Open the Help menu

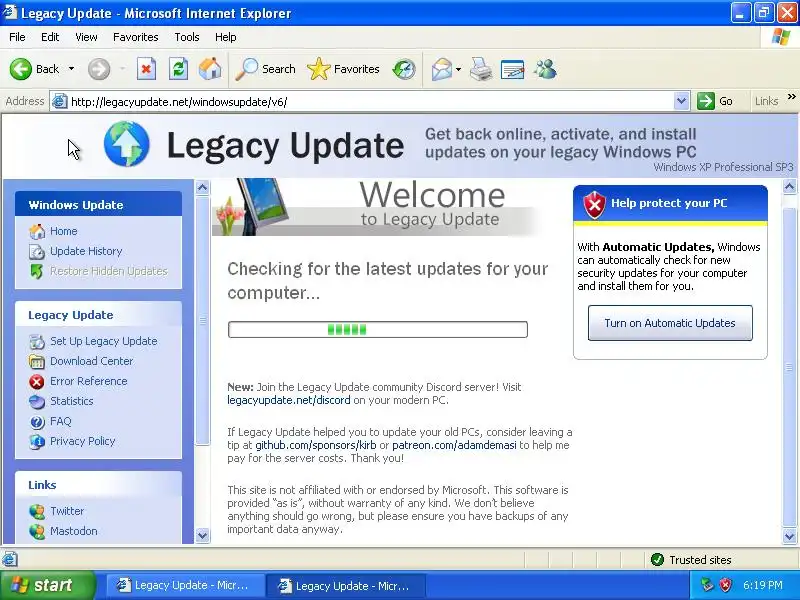(226, 37)
